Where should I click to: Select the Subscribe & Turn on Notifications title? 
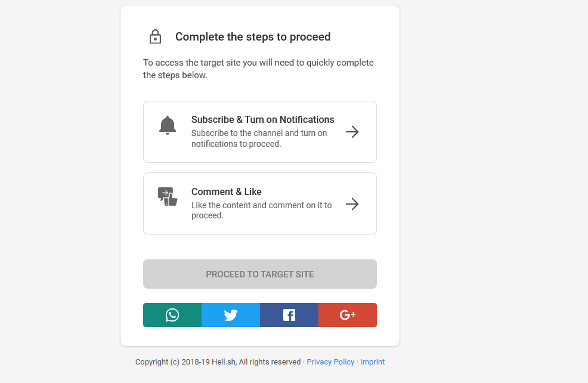click(262, 120)
